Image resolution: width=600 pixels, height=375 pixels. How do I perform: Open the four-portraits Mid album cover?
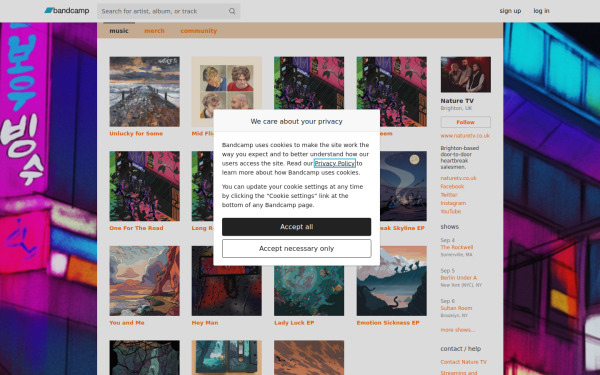(x=227, y=83)
